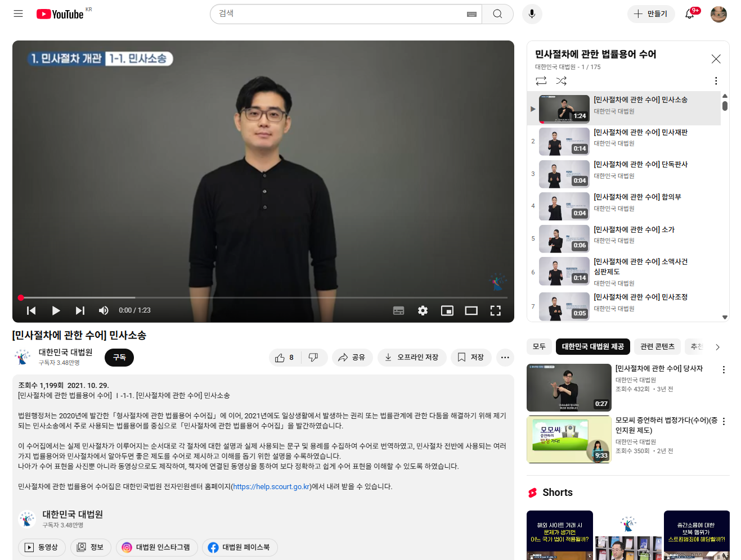Select the 관련 콘텐츠 filter chip
This screenshot has width=741, height=560.
(x=657, y=346)
